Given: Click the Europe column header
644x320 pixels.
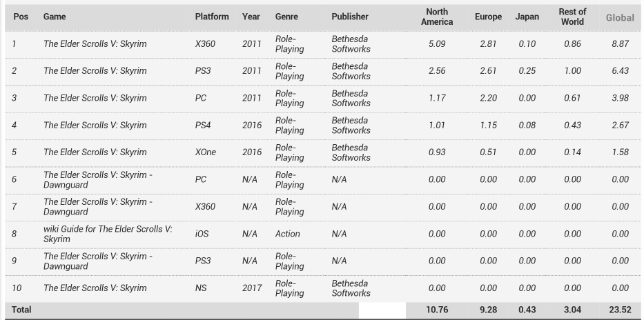Looking at the screenshot, I should pos(488,17).
